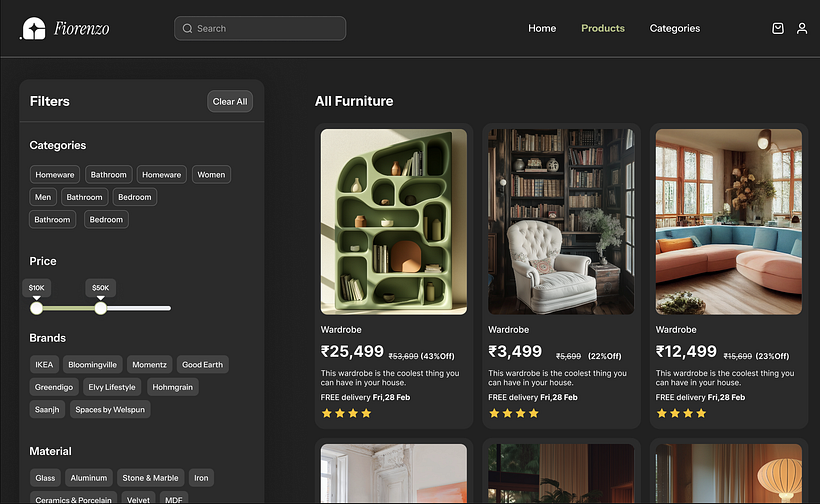Select the Ceramics & Porcelain material chip

coord(73,499)
